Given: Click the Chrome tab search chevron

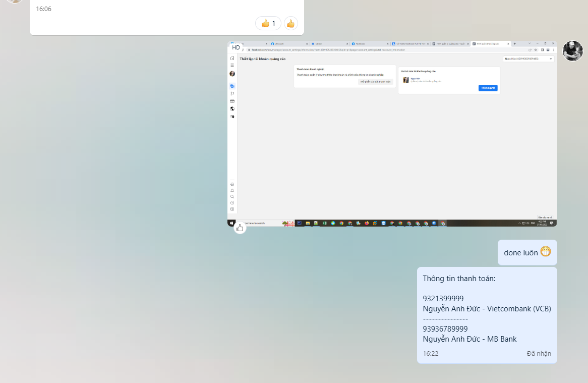Looking at the screenshot, I should [x=529, y=43].
